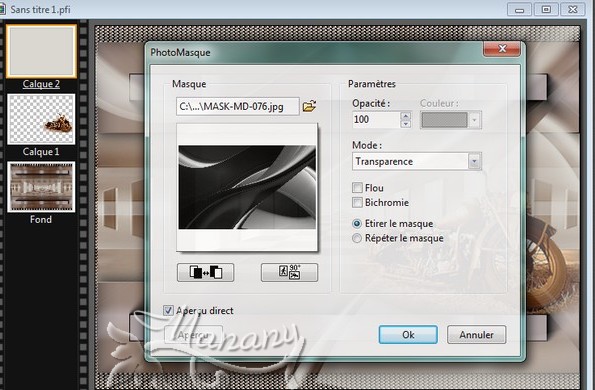Enable the Bichromie checkbox

pyautogui.click(x=357, y=203)
